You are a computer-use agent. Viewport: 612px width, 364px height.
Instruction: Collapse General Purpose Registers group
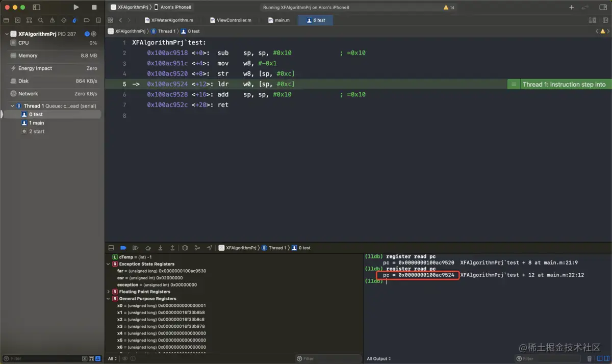[108, 299]
